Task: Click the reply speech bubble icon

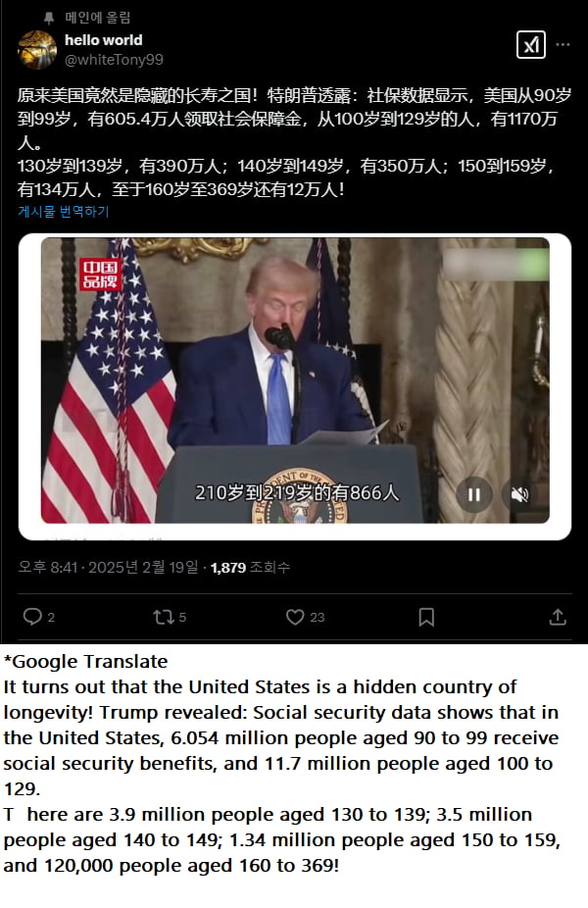Action: pyautogui.click(x=32, y=617)
